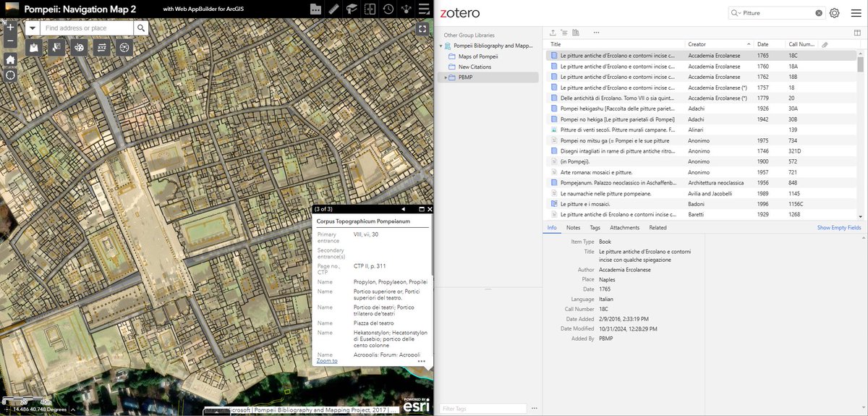Maximize the map feature popup
This screenshot has width=868, height=416.
421,209
